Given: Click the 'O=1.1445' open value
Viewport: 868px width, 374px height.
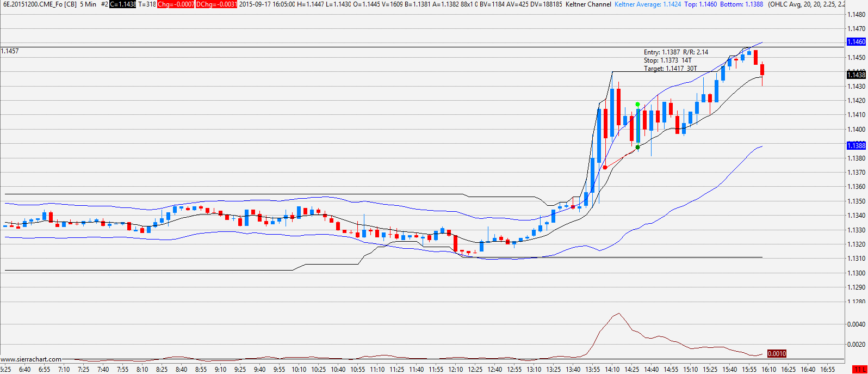Looking at the screenshot, I should tap(366, 4).
